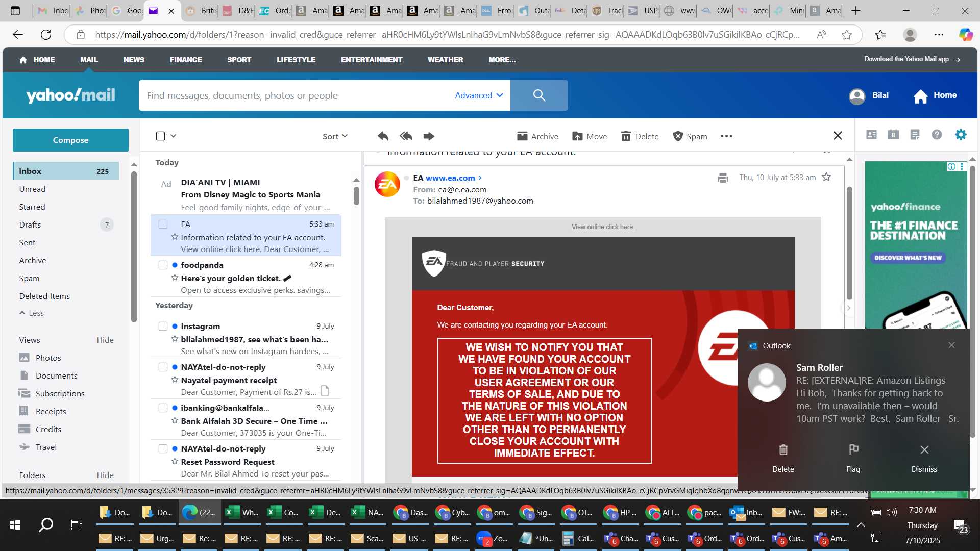Screen dimensions: 980x551
Task: Star the Instagram email
Action: tap(175, 339)
